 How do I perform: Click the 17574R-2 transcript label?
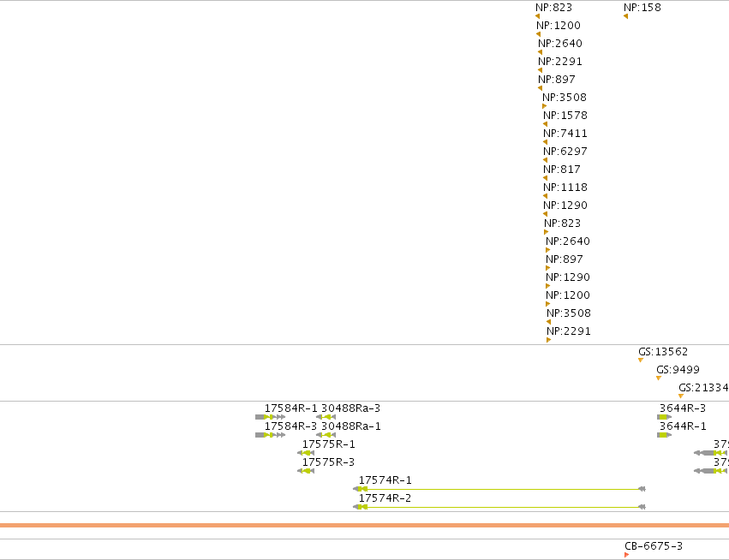[x=385, y=498]
